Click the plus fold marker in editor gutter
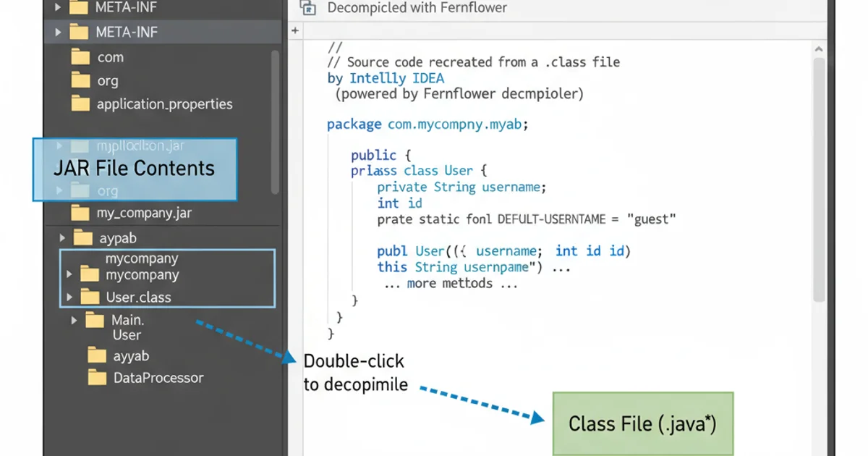Viewport: 868px width, 456px height. click(x=294, y=31)
